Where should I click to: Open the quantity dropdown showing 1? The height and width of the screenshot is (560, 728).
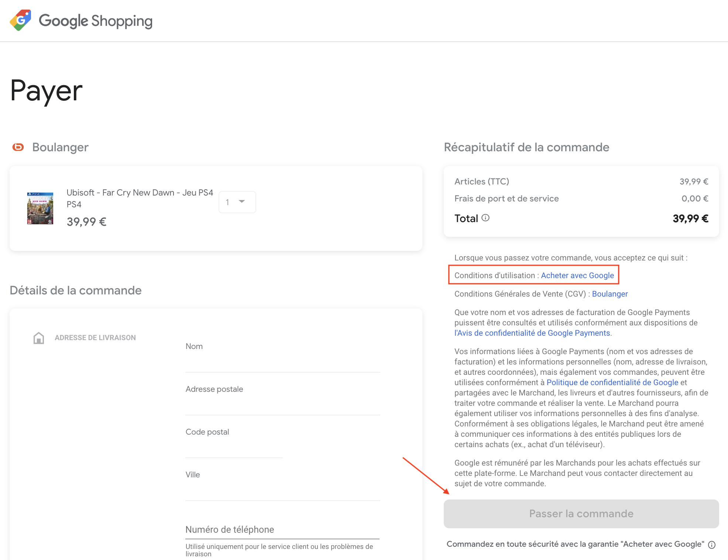pyautogui.click(x=237, y=202)
